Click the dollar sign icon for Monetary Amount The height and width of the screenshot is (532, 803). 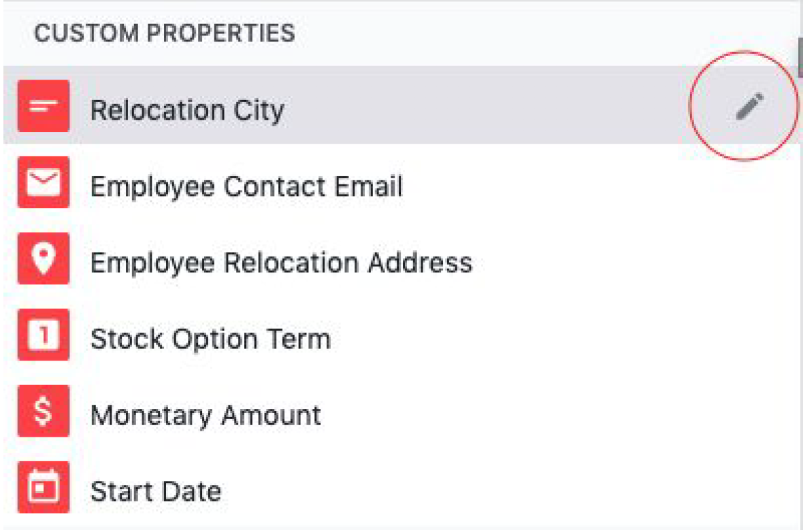point(44,411)
